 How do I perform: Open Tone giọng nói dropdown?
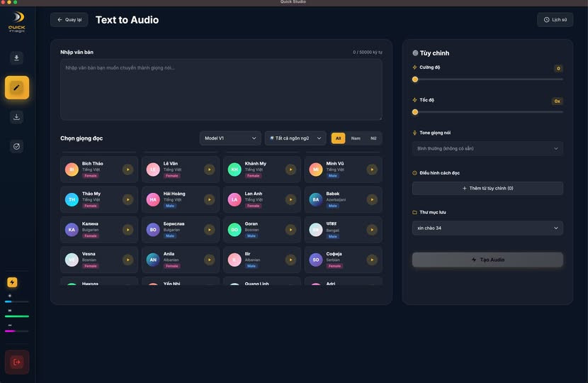487,149
